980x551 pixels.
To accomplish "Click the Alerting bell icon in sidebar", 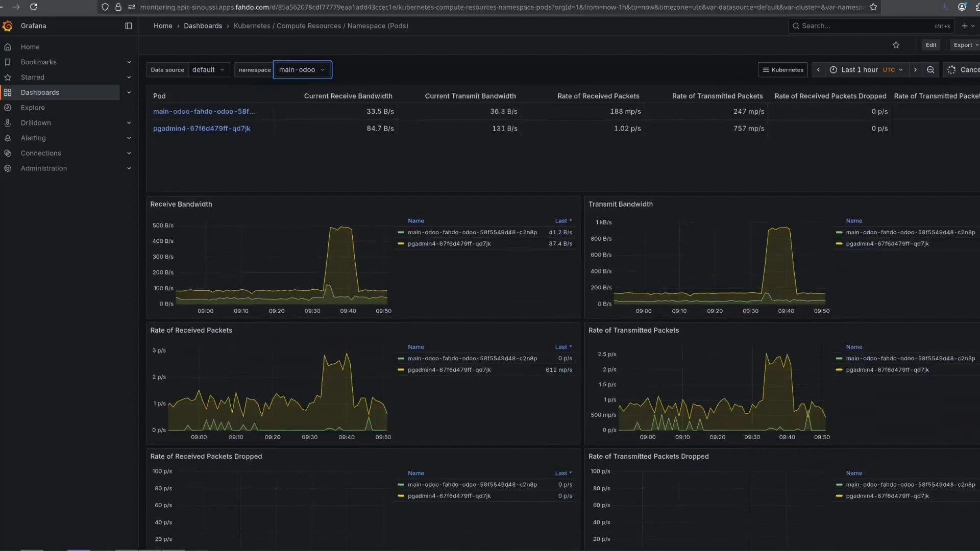I will point(8,138).
